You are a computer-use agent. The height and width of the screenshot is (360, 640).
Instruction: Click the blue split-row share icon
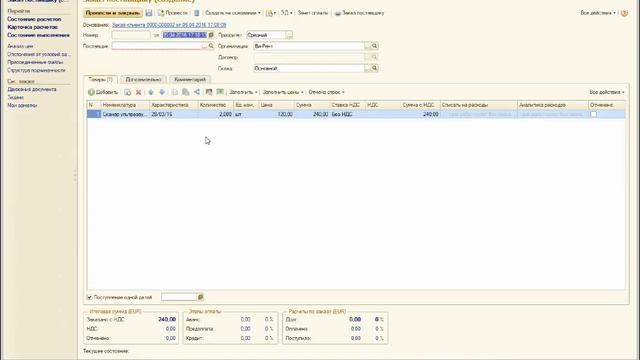197,92
